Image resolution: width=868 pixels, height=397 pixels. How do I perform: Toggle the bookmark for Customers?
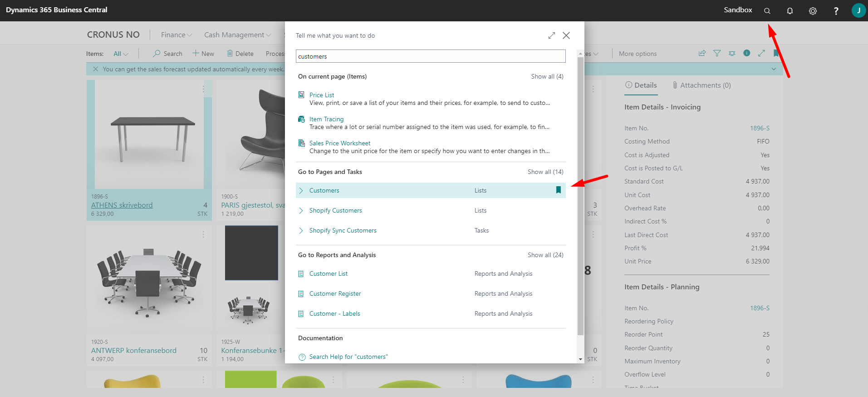click(558, 190)
